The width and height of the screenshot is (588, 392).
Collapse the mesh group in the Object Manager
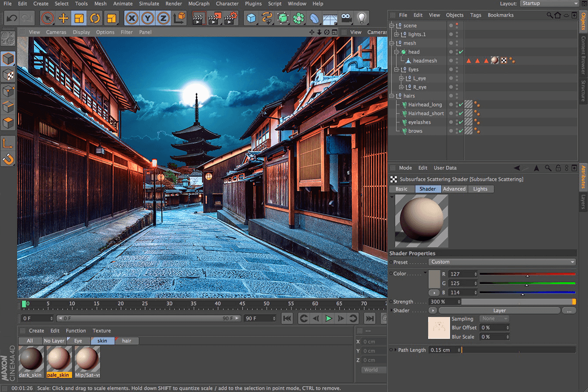(x=391, y=43)
